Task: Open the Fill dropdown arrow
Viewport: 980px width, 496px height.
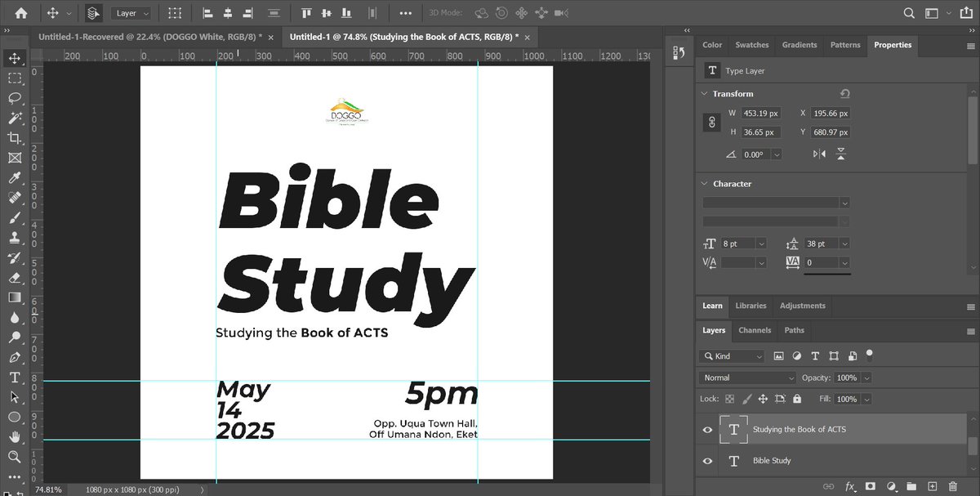Action: point(866,399)
